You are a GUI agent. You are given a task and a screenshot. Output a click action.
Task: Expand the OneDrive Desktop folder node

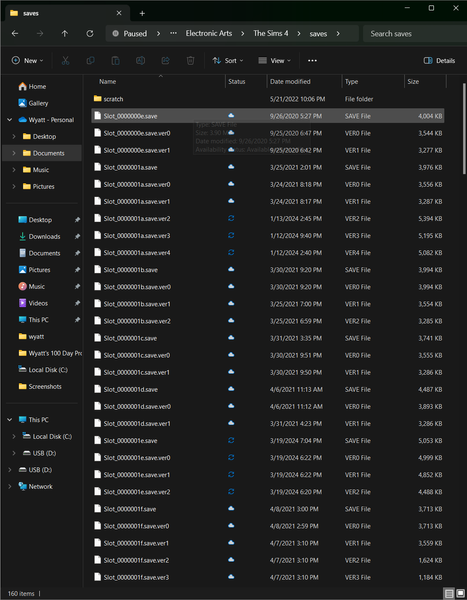[x=14, y=136]
